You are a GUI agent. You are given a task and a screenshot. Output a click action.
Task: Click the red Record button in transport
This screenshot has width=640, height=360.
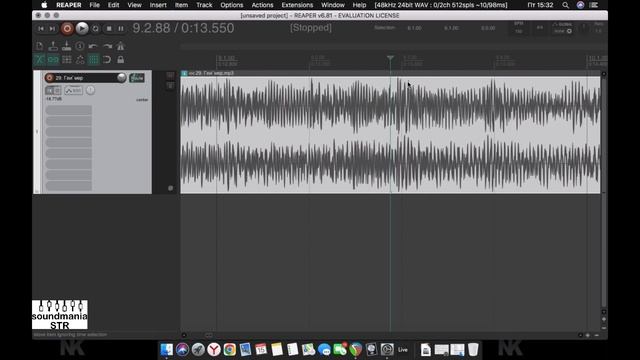click(67, 29)
